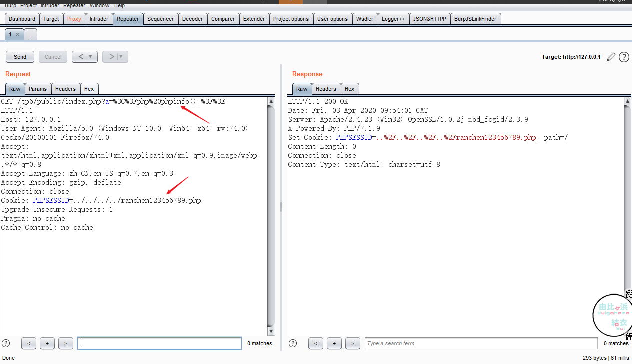The height and width of the screenshot is (364, 632).
Task: Click the Upgrade-Insecure-Requests header line
Action: [x=57, y=209]
